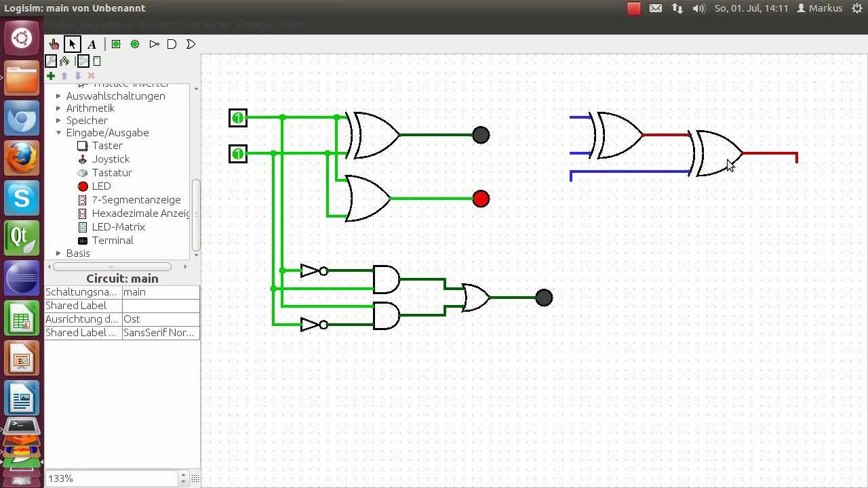Click the green plus add-circuit icon

[x=51, y=76]
